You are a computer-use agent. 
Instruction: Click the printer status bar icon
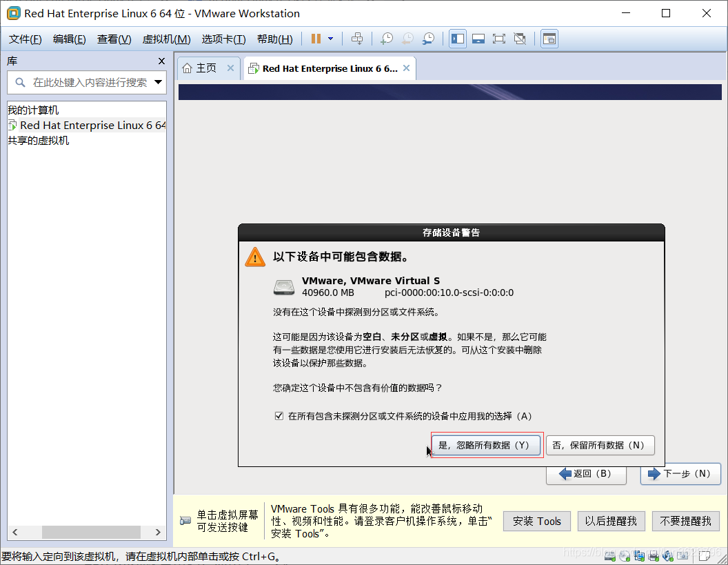[654, 556]
